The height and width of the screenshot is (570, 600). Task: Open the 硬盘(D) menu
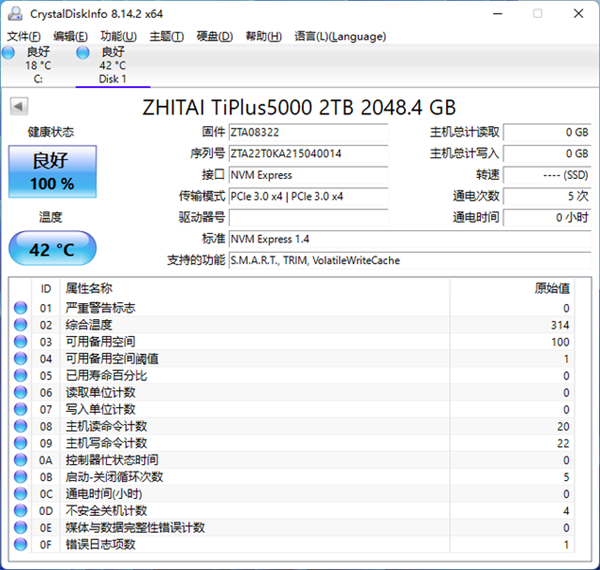(x=214, y=36)
